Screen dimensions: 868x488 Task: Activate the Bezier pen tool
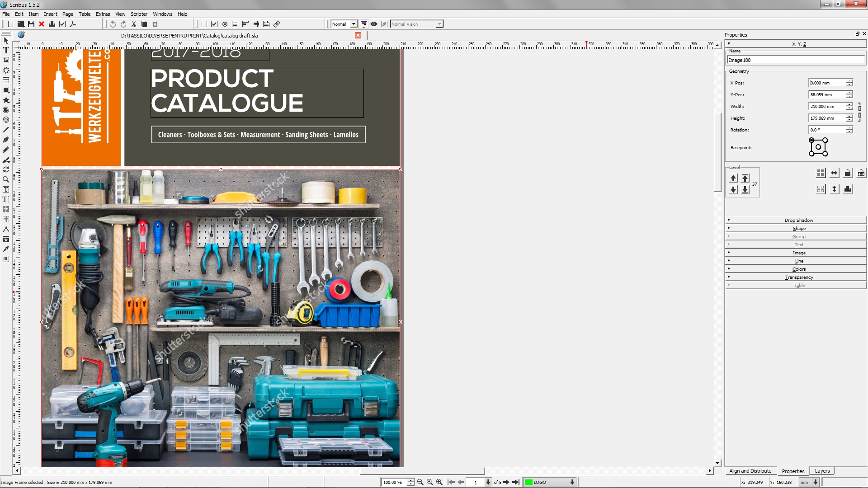(x=6, y=140)
